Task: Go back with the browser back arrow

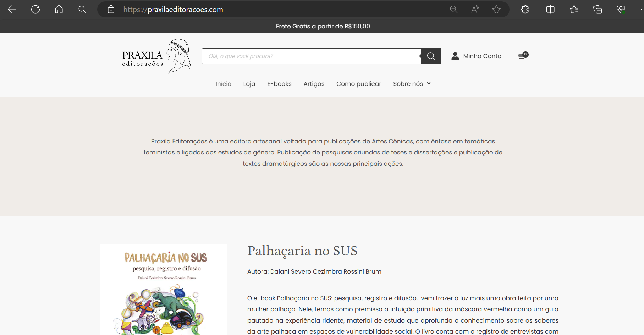Action: (x=12, y=10)
